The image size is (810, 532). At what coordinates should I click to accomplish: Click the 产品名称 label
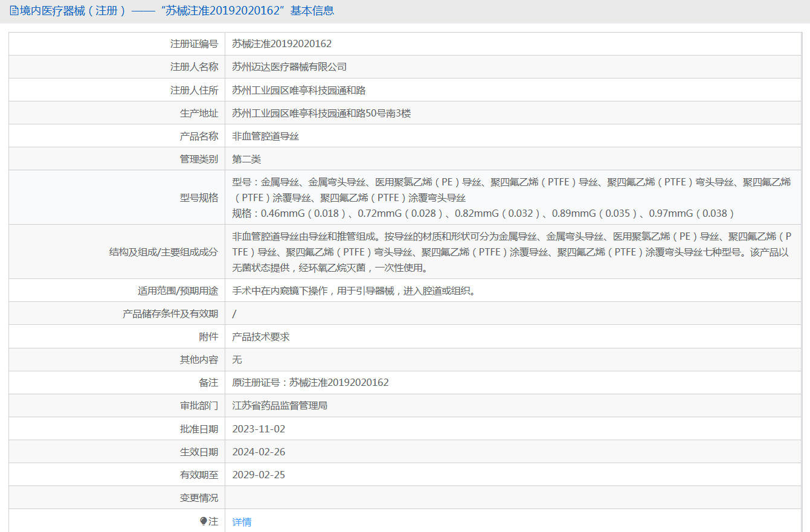(x=199, y=136)
